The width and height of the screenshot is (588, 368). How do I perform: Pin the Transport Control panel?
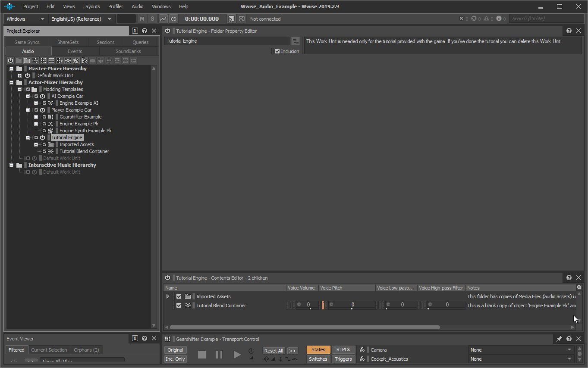point(560,339)
